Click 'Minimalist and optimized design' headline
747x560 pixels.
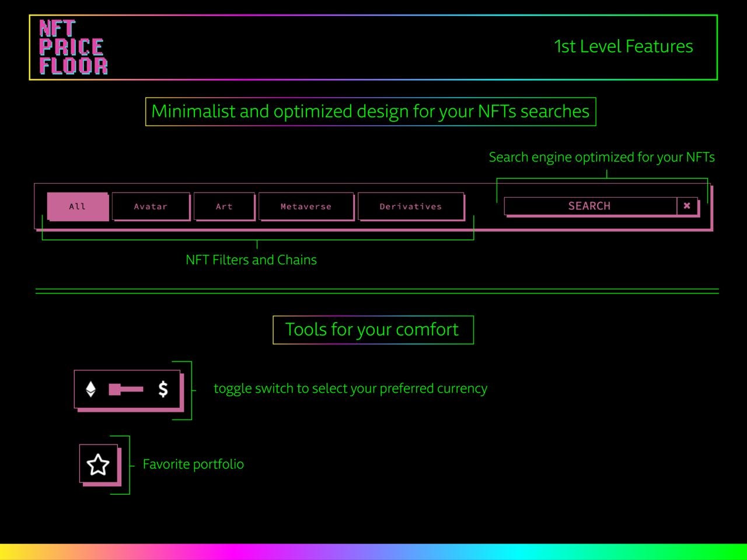(x=371, y=111)
